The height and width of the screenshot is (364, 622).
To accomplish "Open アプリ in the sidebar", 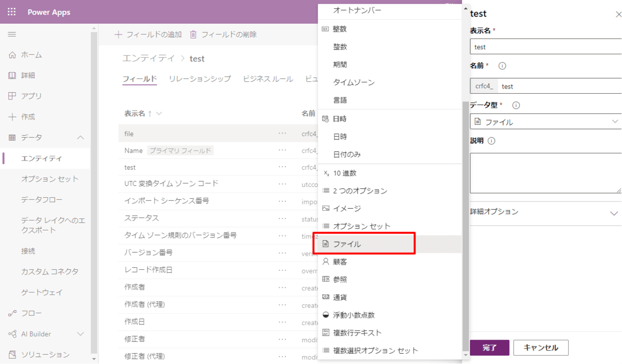I will click(32, 96).
